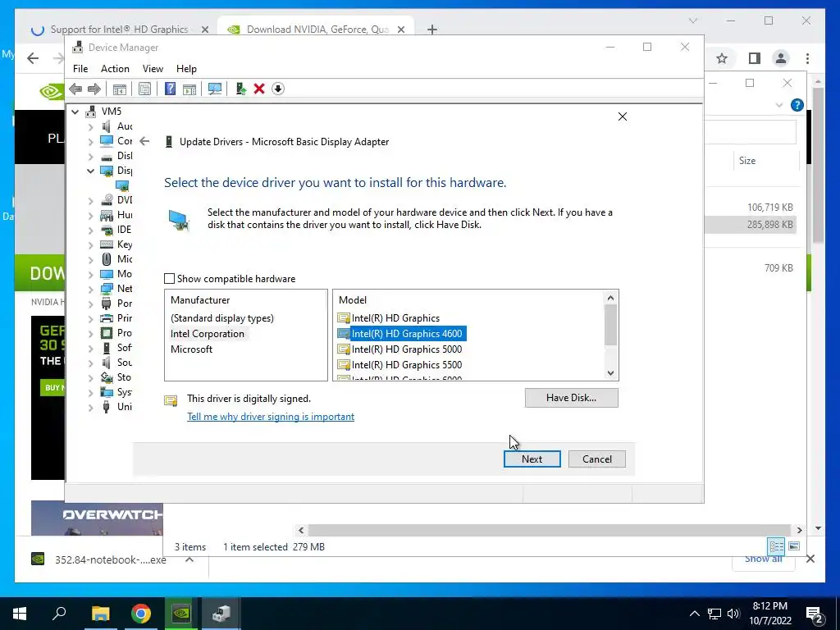Open the View menu

click(153, 69)
